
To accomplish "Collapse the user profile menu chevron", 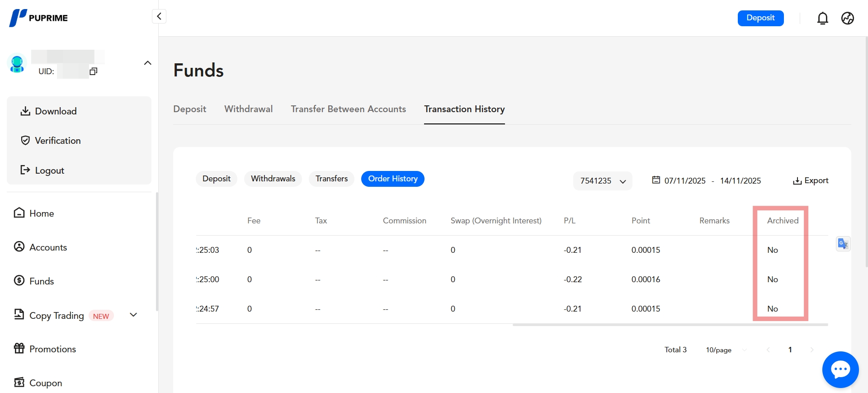I will point(147,63).
